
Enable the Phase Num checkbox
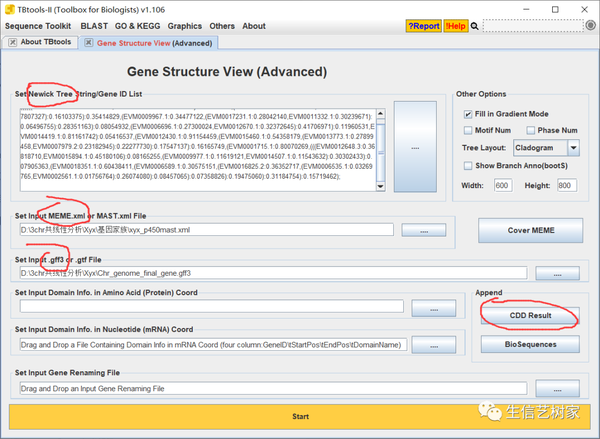(530, 131)
